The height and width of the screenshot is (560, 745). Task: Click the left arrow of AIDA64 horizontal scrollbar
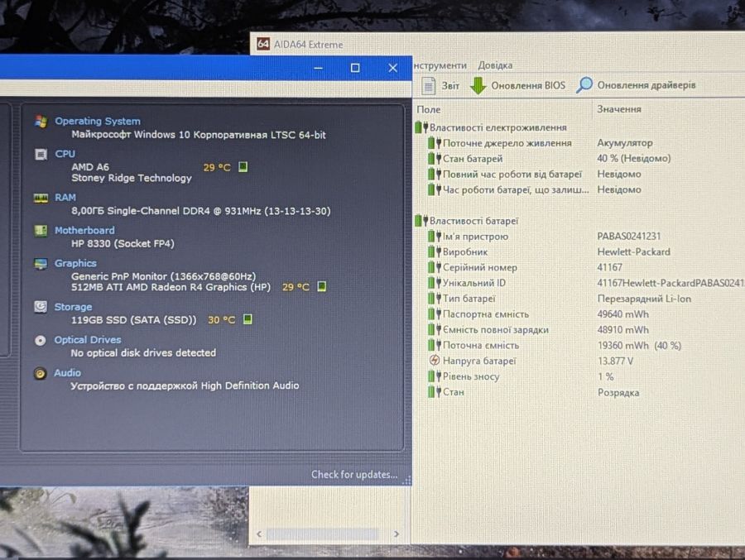(x=259, y=534)
